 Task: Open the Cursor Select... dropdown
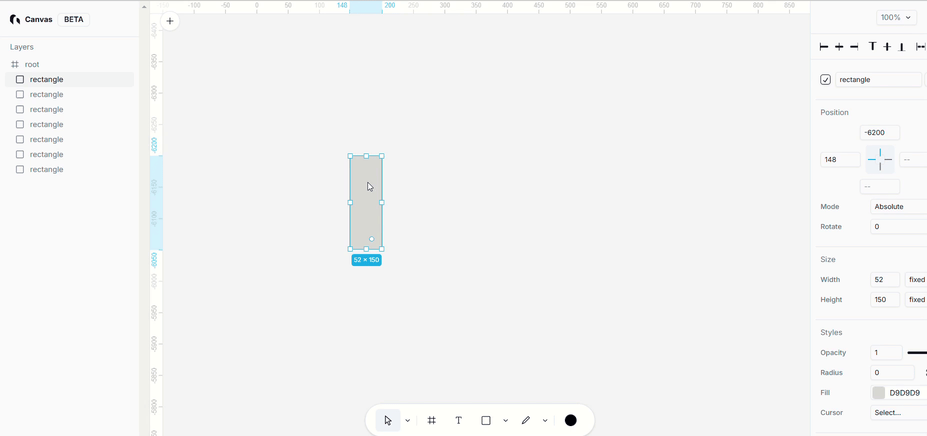pyautogui.click(x=897, y=413)
